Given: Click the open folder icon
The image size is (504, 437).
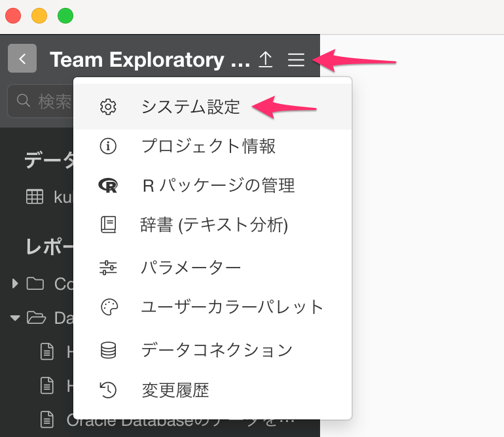Looking at the screenshot, I should pos(36,317).
